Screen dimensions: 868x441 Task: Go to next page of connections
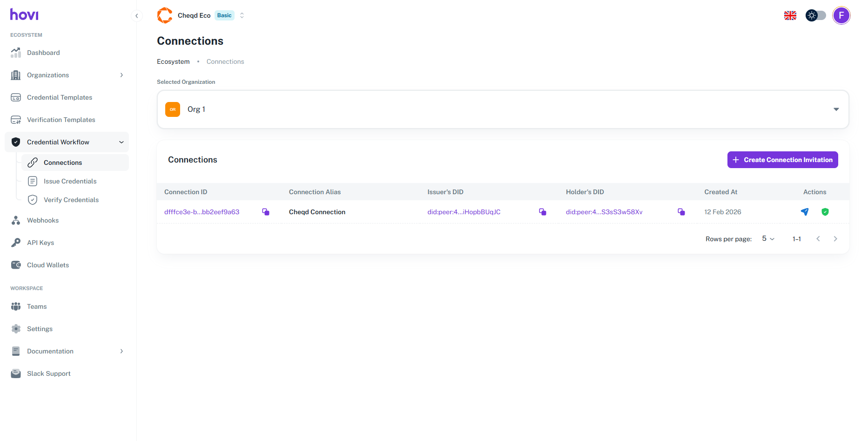click(x=835, y=239)
